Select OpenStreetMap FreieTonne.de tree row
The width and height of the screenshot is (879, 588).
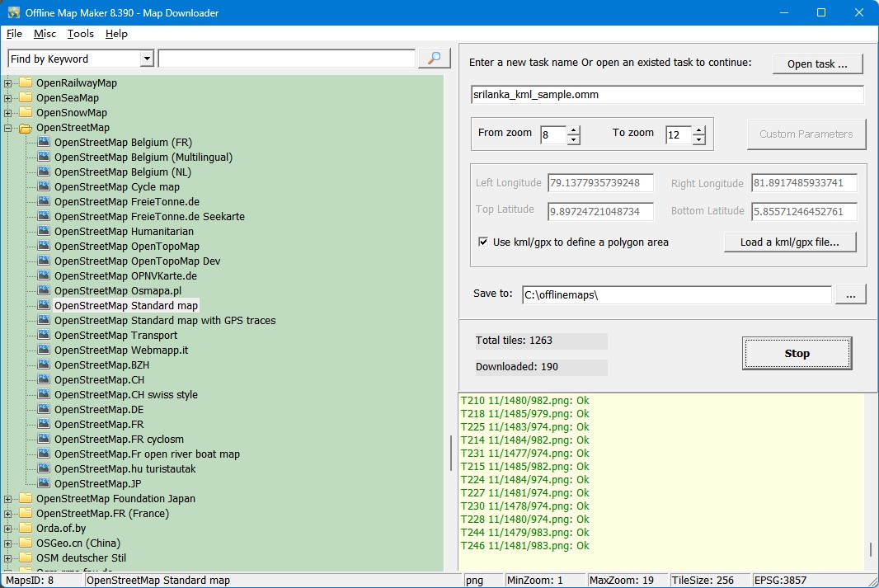[x=127, y=201]
